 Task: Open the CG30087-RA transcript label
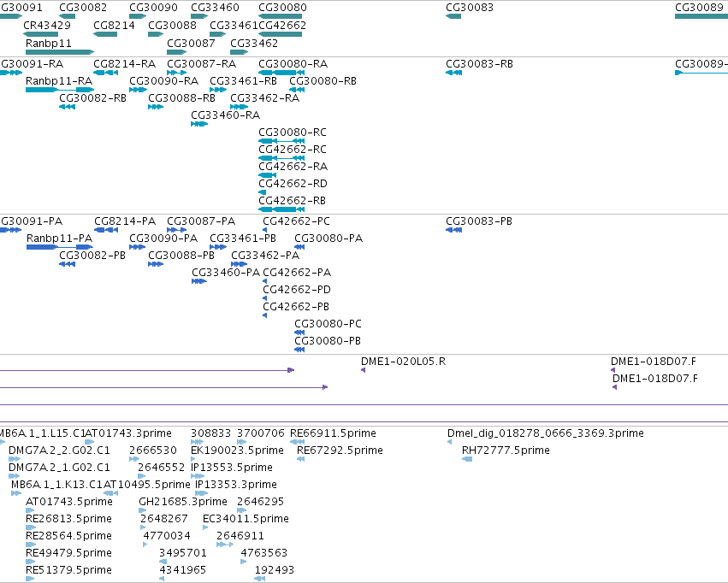point(202,64)
